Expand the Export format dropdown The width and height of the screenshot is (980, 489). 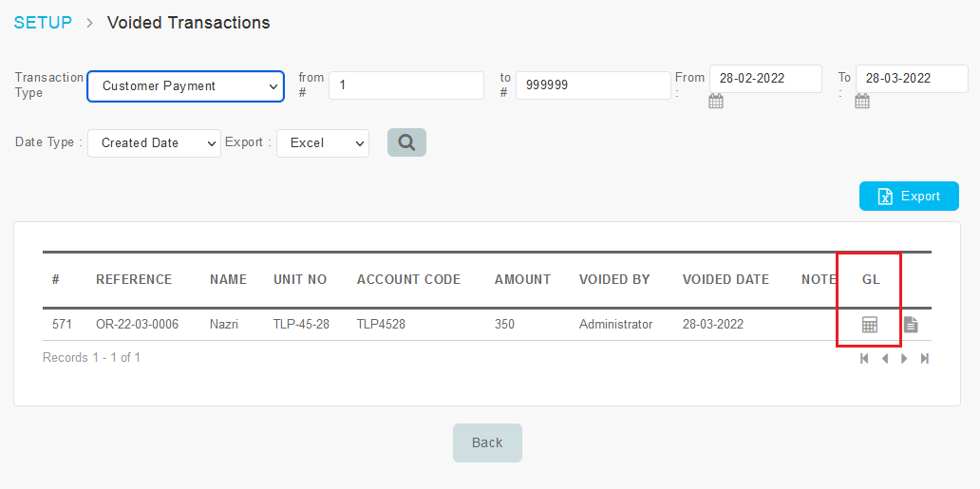322,143
